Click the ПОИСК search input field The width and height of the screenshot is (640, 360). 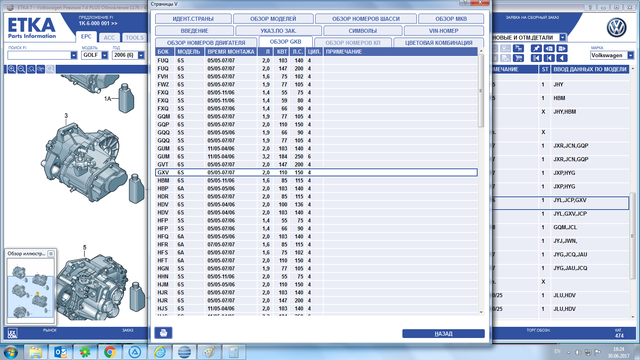(39, 55)
